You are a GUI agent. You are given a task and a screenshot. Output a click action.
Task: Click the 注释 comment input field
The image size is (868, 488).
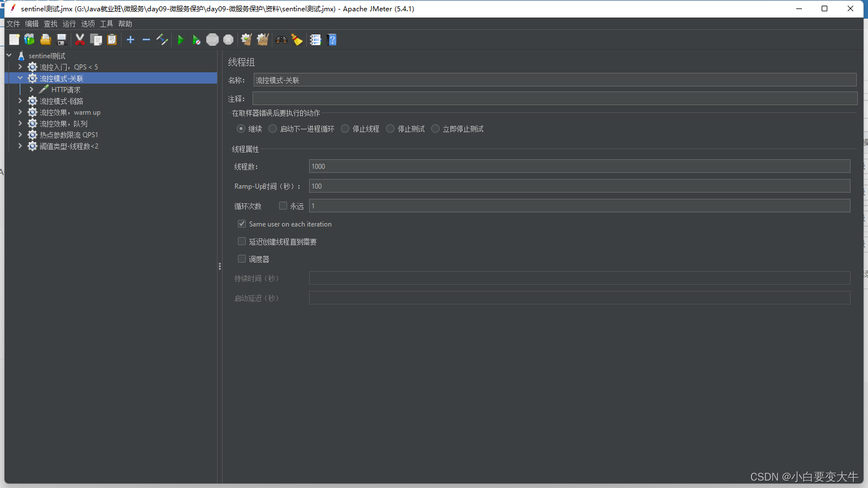(555, 98)
